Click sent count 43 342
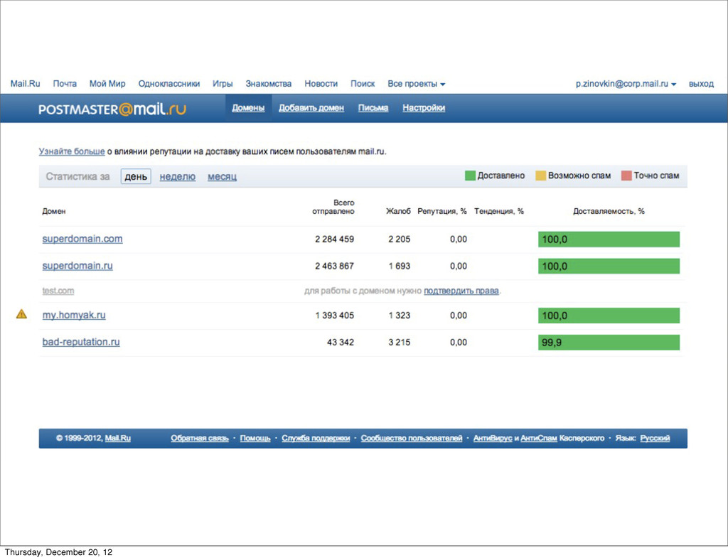 pos(341,342)
